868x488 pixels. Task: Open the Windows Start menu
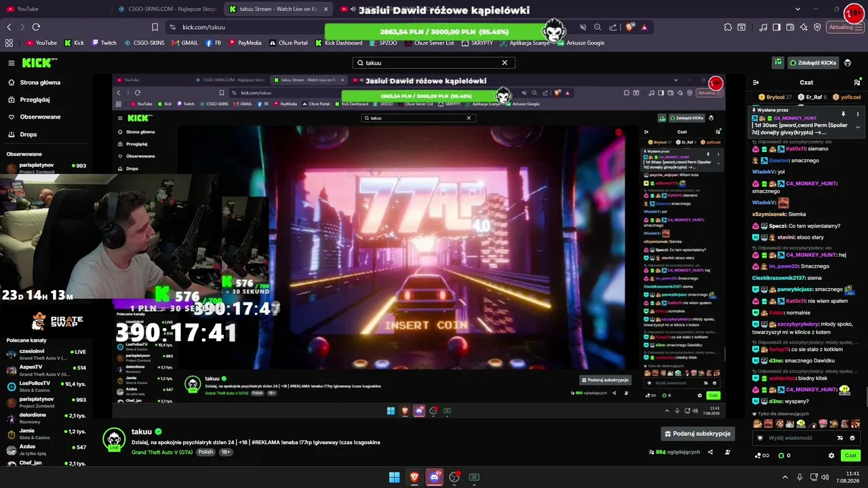click(x=394, y=477)
